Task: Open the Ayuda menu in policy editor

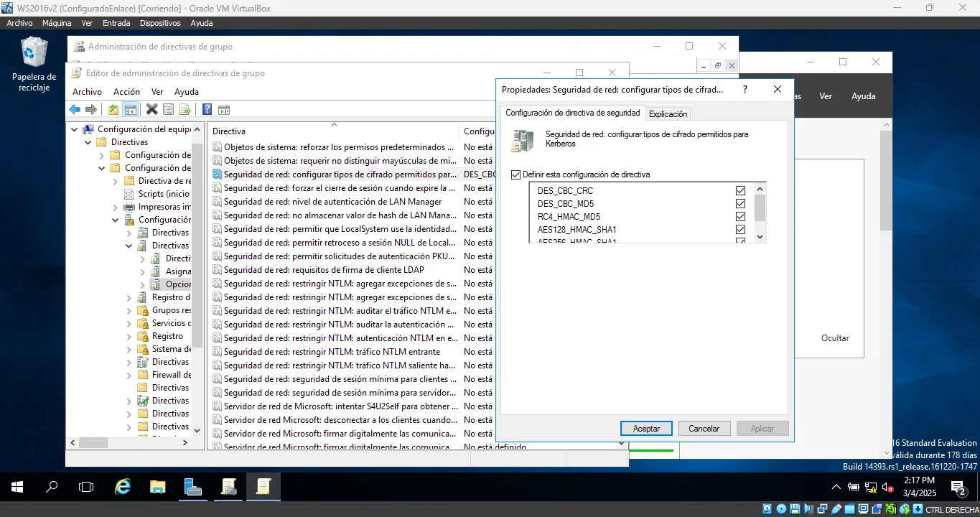Action: point(187,92)
